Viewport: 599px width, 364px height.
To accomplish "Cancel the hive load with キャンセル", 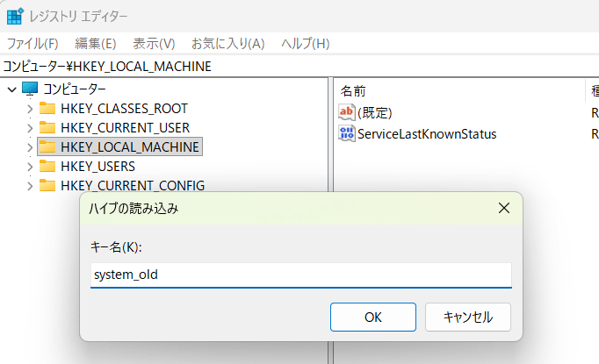I will point(467,317).
